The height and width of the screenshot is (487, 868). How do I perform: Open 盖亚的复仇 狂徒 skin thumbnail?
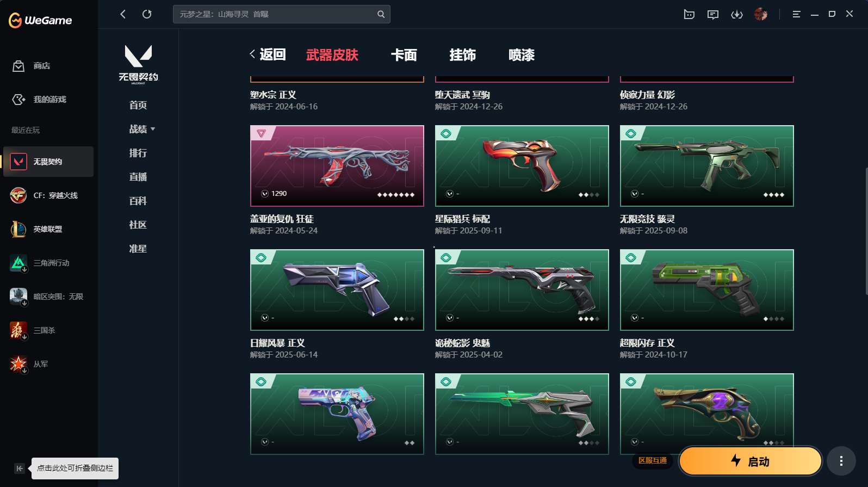(337, 166)
